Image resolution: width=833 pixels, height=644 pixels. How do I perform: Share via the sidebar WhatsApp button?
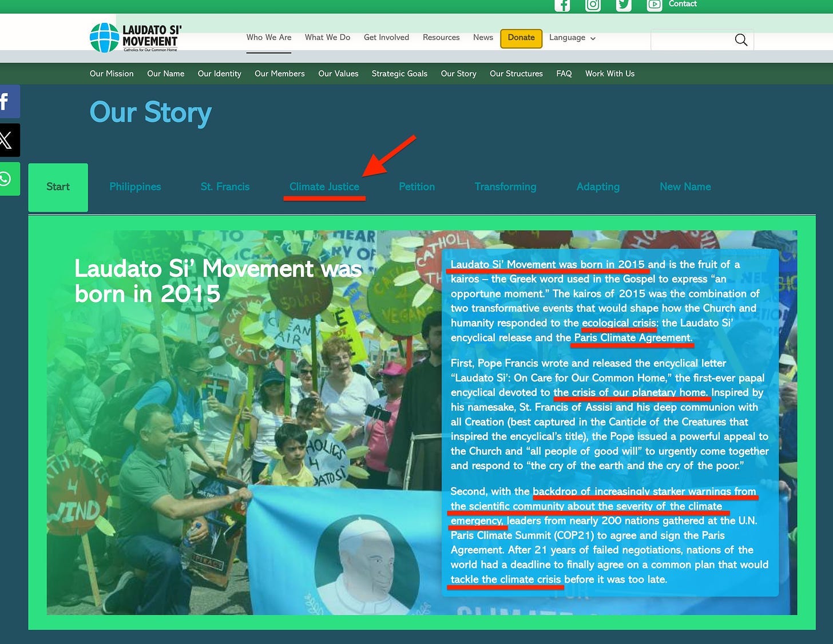(10, 179)
